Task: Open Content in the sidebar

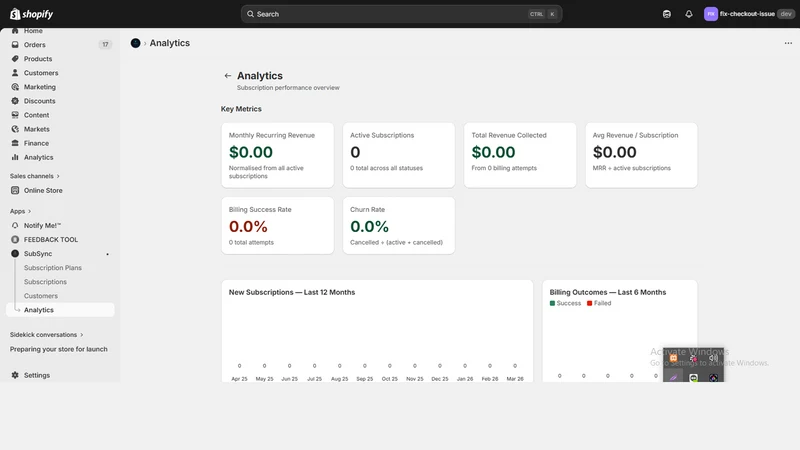Action: [36, 115]
